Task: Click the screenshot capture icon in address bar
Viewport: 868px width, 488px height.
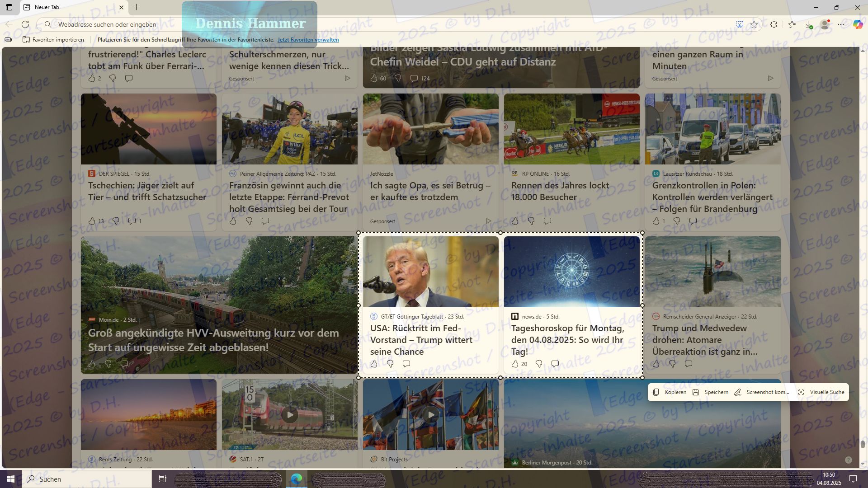Action: 740,24
